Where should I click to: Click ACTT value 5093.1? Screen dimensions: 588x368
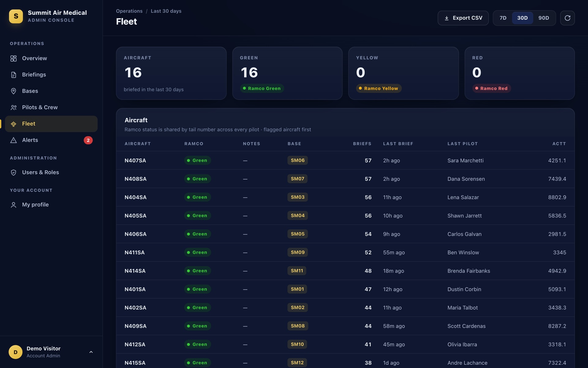click(557, 289)
